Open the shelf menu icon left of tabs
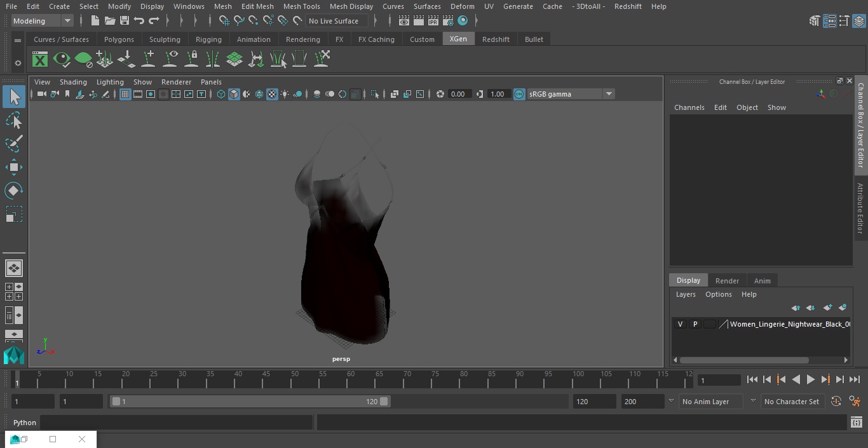 point(18,40)
